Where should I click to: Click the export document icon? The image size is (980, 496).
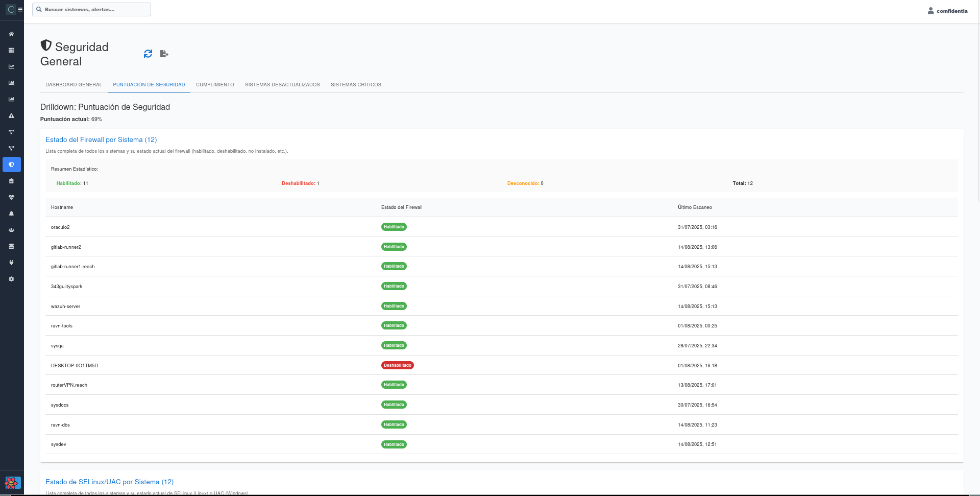(164, 54)
